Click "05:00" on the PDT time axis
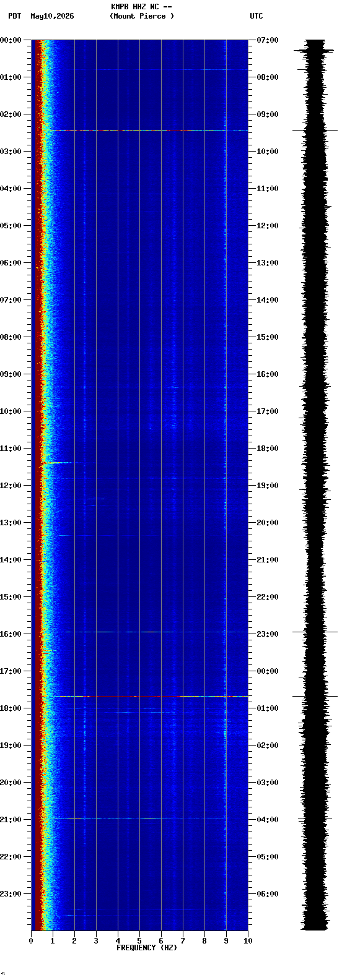This screenshot has height=980, width=342. (11, 226)
